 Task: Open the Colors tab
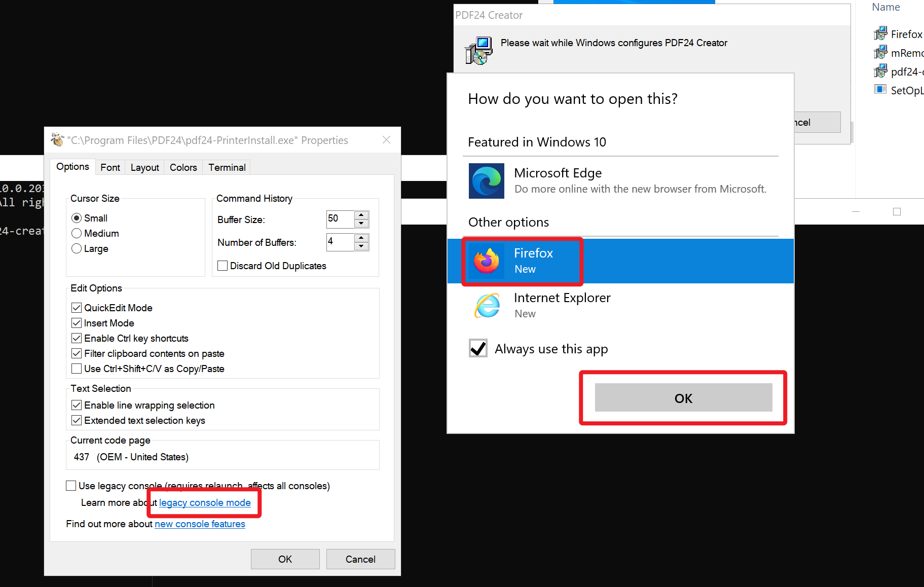183,167
